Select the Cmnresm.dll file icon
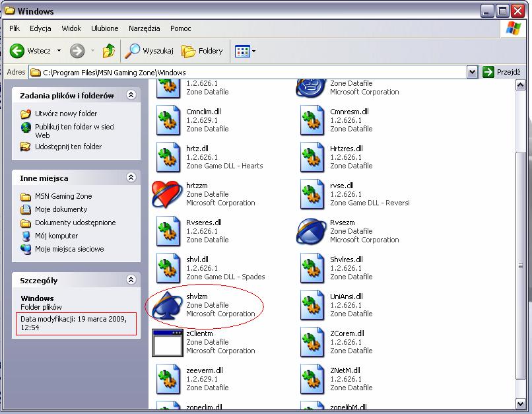The width and height of the screenshot is (532, 414). (312, 120)
